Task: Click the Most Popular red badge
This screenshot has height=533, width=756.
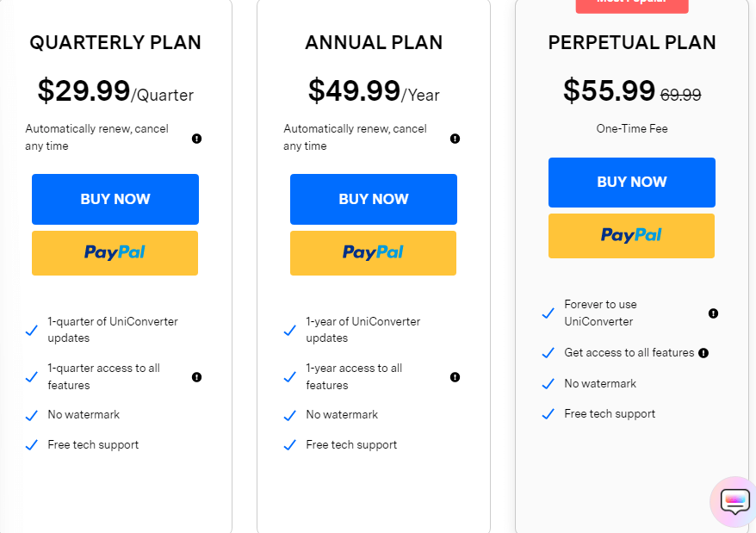Action: pyautogui.click(x=632, y=6)
